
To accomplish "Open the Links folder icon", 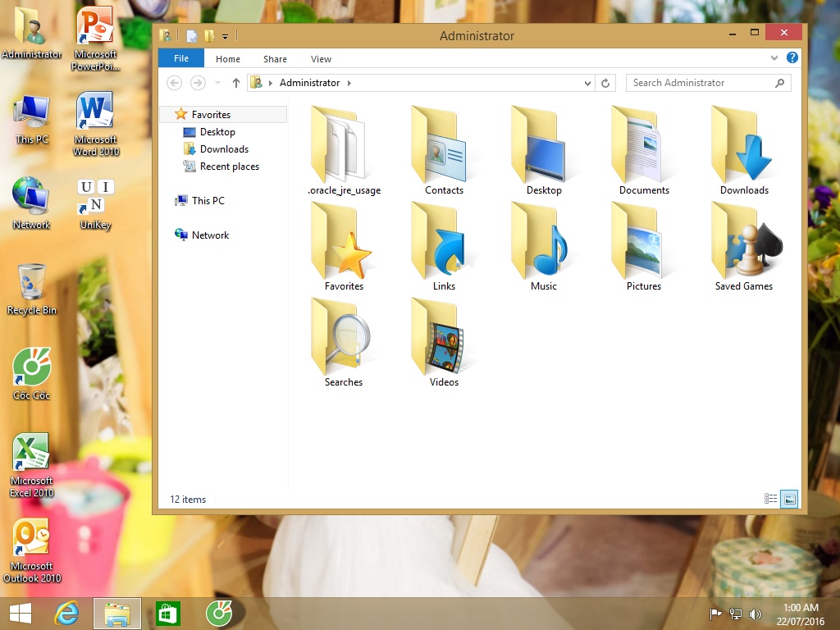I will (444, 246).
